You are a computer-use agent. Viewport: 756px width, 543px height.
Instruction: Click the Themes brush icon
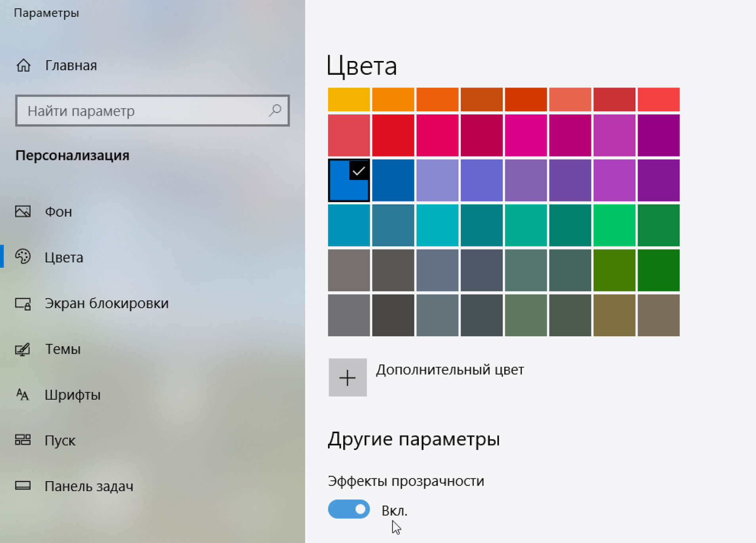[x=23, y=349]
